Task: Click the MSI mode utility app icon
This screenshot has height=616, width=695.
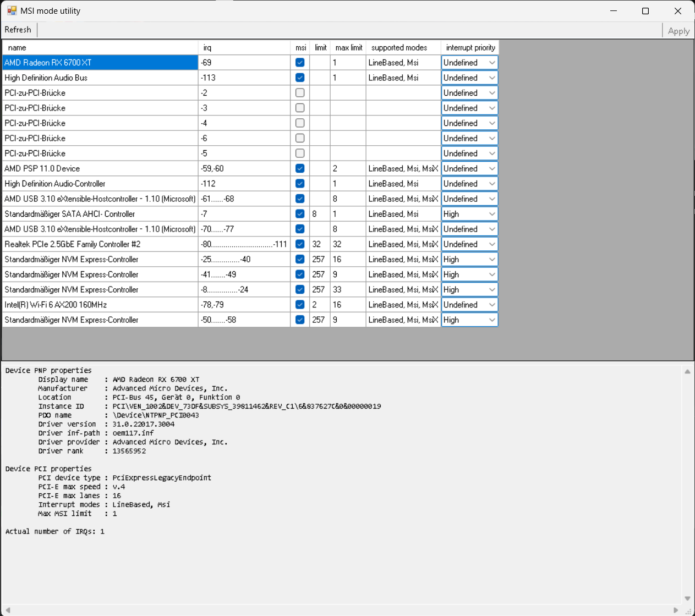Action: [x=12, y=10]
